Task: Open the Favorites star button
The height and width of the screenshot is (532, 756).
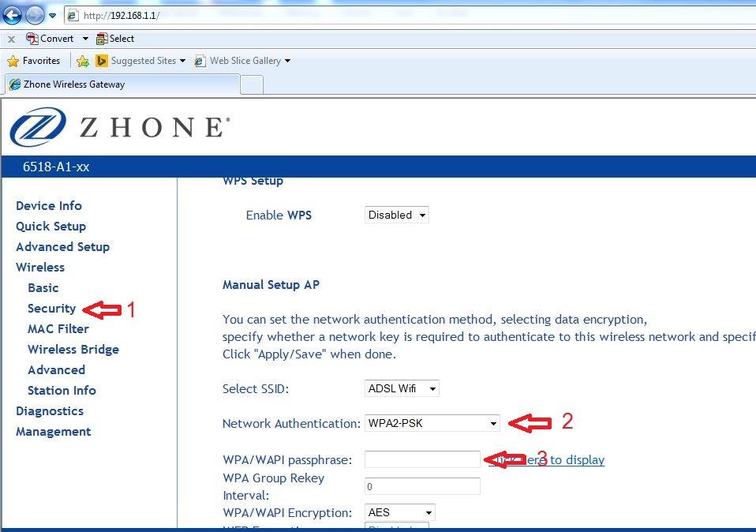Action: pos(34,61)
